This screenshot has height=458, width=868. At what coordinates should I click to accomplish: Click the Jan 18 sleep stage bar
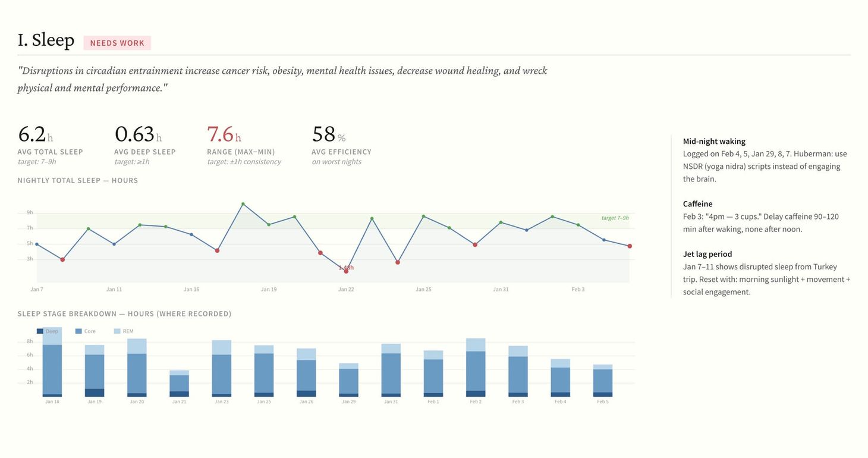[x=52, y=362]
